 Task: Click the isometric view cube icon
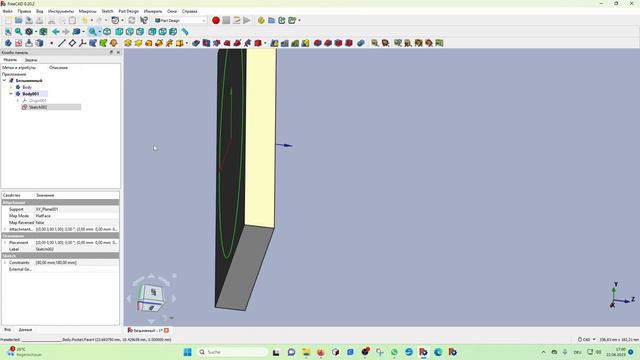(107, 31)
